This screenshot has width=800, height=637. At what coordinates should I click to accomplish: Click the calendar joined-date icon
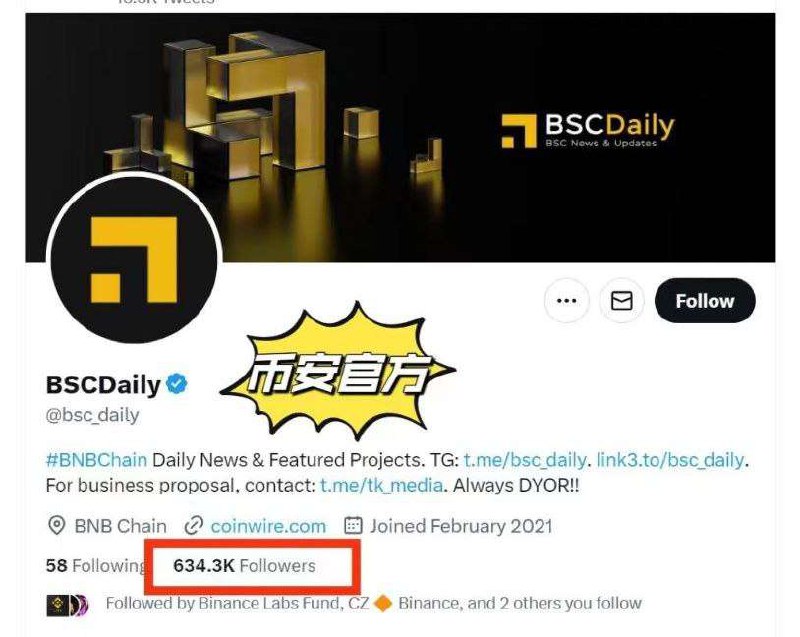(x=353, y=526)
